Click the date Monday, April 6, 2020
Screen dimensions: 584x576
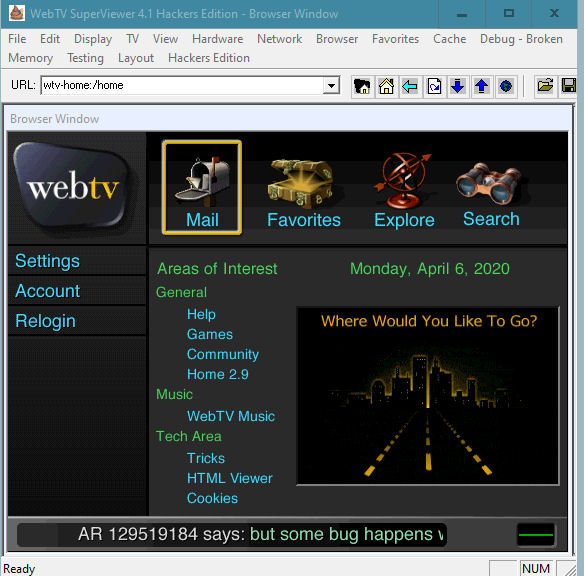(x=429, y=269)
